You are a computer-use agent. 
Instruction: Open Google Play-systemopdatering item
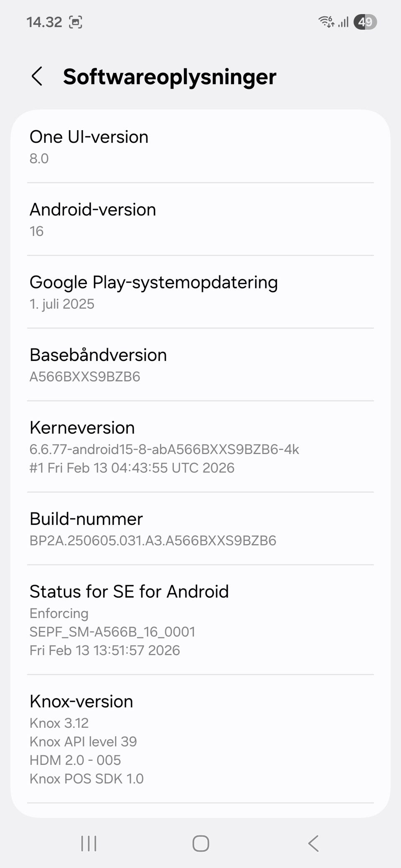point(200,292)
